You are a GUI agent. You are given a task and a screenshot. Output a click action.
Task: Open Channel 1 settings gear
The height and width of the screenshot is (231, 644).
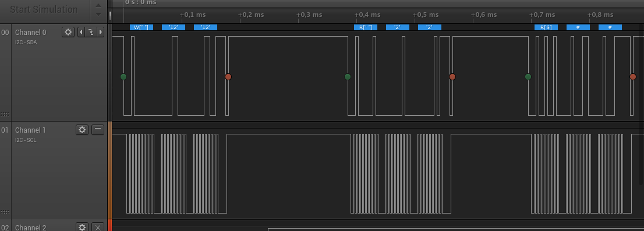coord(82,130)
